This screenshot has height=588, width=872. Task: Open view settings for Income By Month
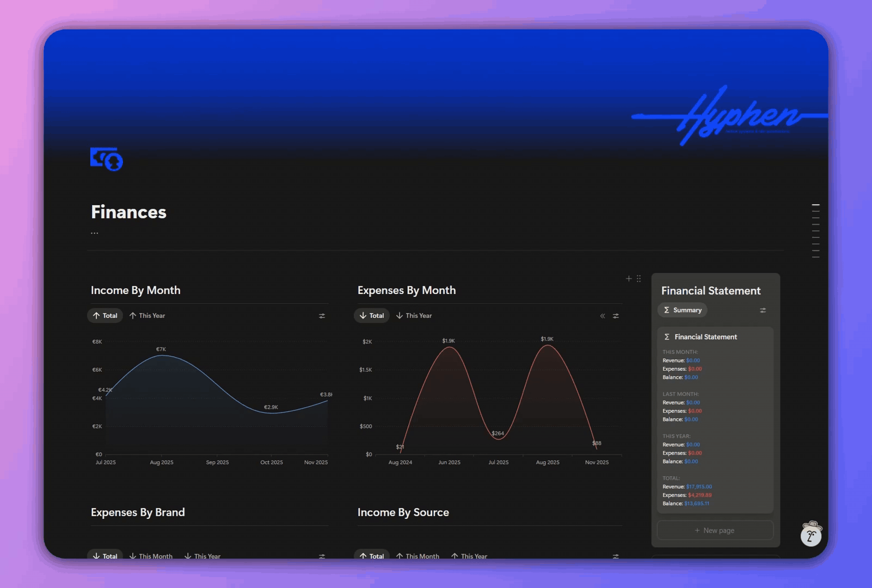(x=322, y=316)
